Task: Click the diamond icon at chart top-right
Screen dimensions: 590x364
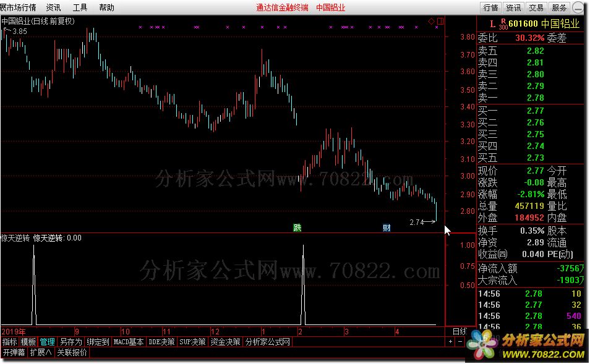Action: [x=432, y=22]
